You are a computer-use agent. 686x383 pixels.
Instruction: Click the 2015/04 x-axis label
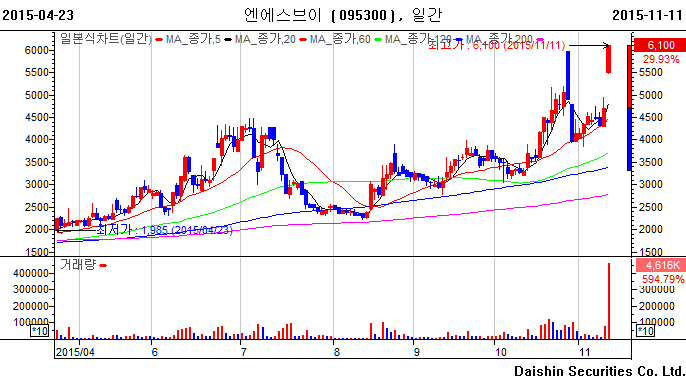75,352
